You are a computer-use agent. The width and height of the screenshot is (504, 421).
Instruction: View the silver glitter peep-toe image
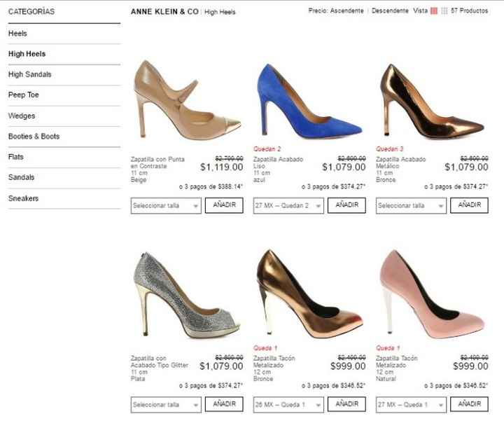pos(188,295)
